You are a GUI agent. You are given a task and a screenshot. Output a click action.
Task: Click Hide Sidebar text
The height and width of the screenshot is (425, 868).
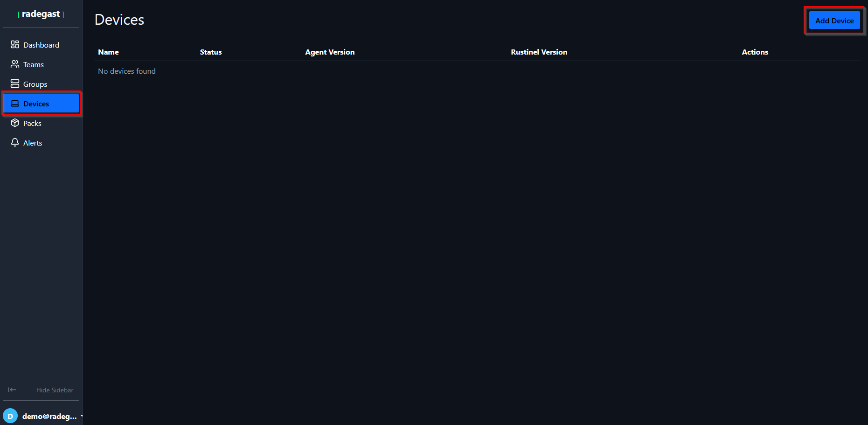55,390
